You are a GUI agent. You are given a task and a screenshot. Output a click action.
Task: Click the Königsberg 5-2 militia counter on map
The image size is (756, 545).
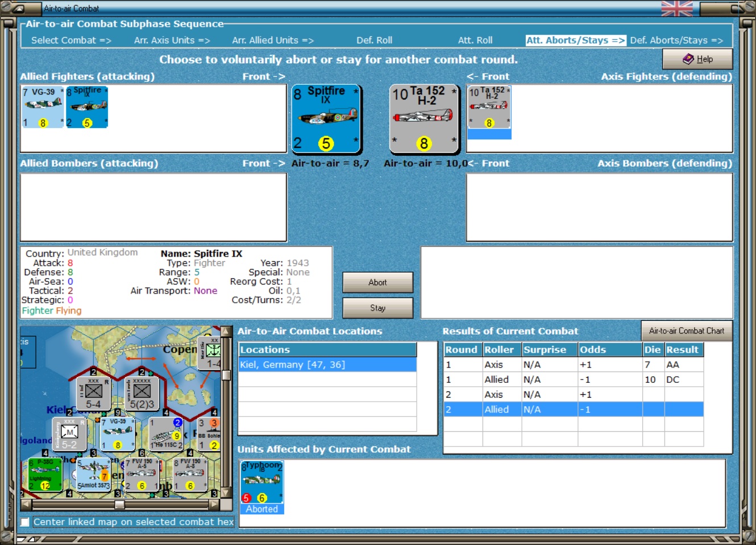pos(69,433)
